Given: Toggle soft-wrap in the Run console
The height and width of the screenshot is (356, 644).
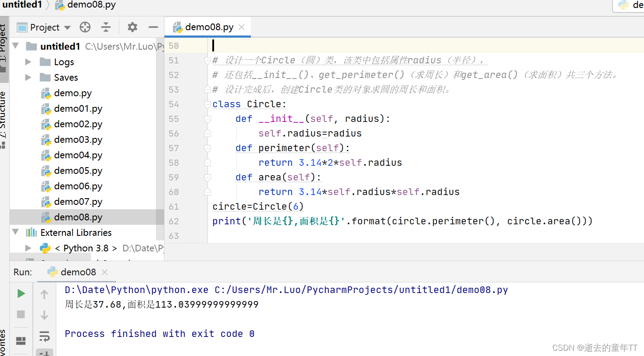Looking at the screenshot, I should tap(44, 336).
